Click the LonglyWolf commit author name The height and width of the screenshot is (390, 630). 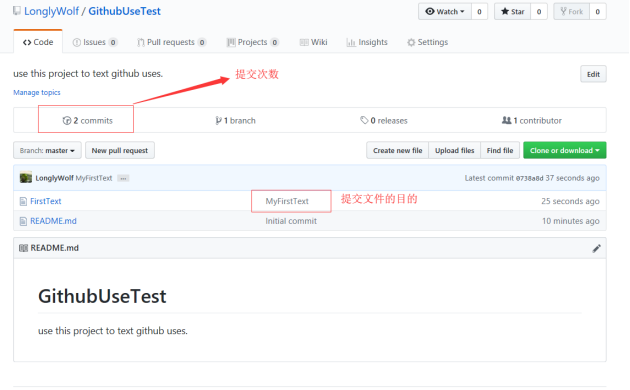pyautogui.click(x=54, y=178)
